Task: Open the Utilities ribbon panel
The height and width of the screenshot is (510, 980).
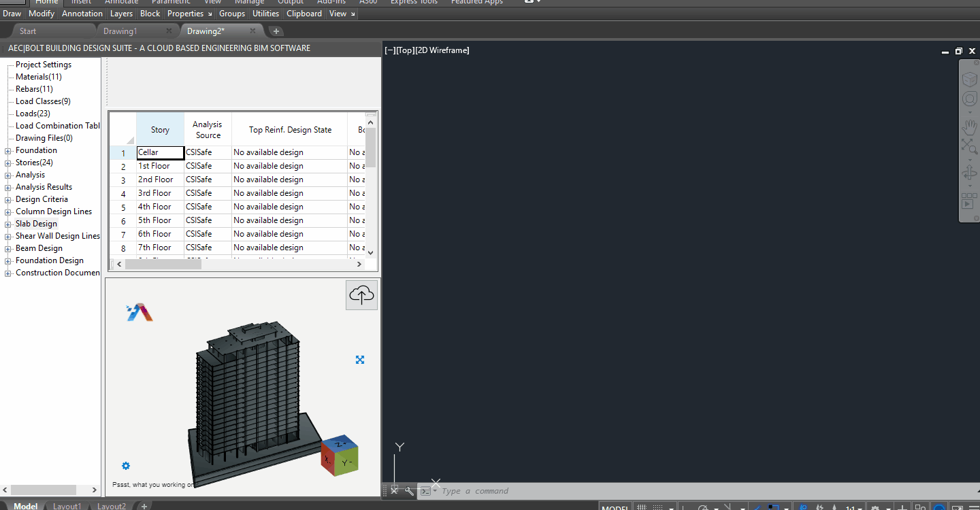Action: (266, 14)
